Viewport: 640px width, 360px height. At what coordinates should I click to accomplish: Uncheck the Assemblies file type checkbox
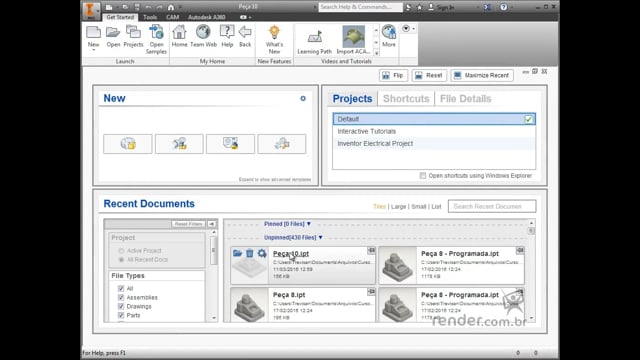121,297
